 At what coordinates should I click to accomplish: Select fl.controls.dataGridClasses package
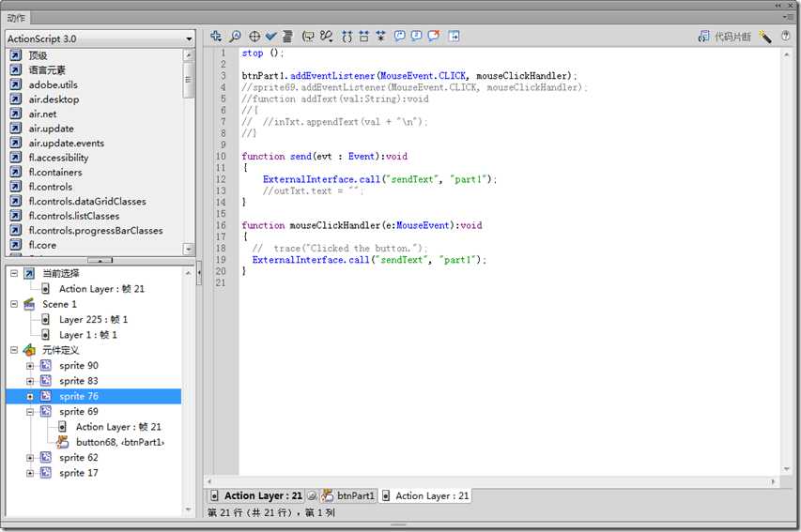[87, 201]
